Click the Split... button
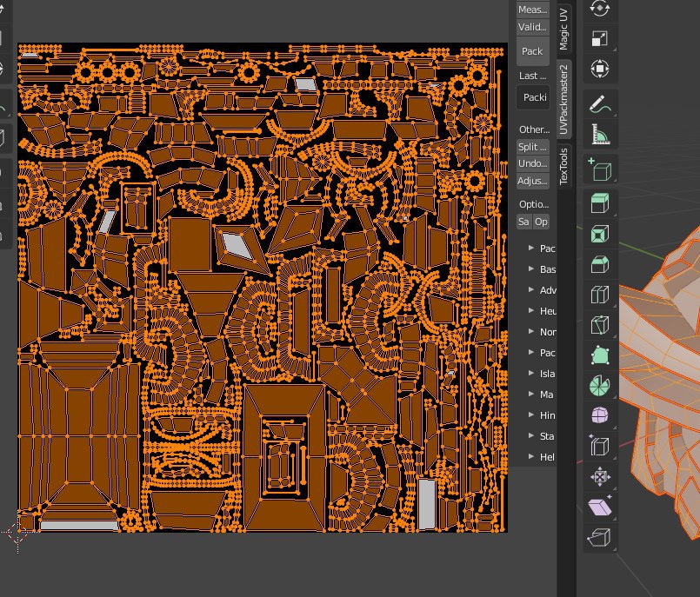Screen dimensions: 700x597 (x=532, y=146)
